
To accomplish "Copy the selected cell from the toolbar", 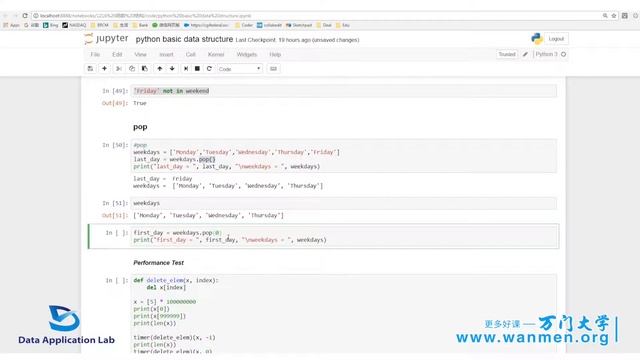I will click(x=132, y=69).
